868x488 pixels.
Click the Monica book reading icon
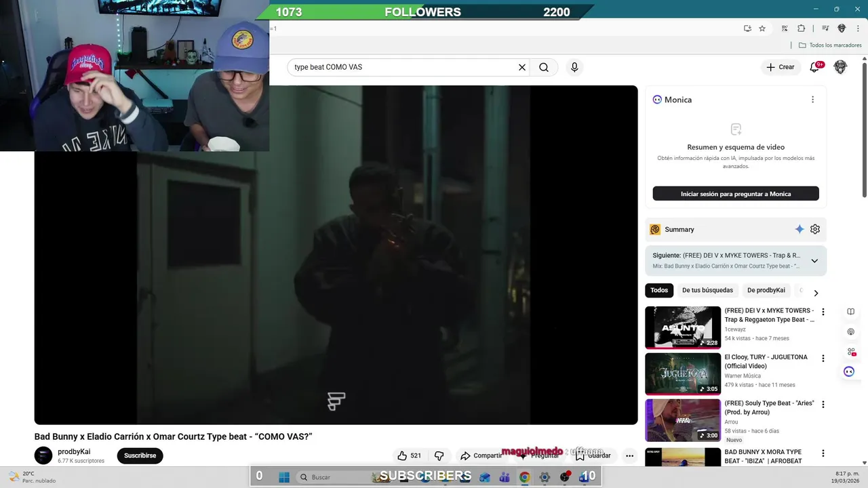(850, 312)
